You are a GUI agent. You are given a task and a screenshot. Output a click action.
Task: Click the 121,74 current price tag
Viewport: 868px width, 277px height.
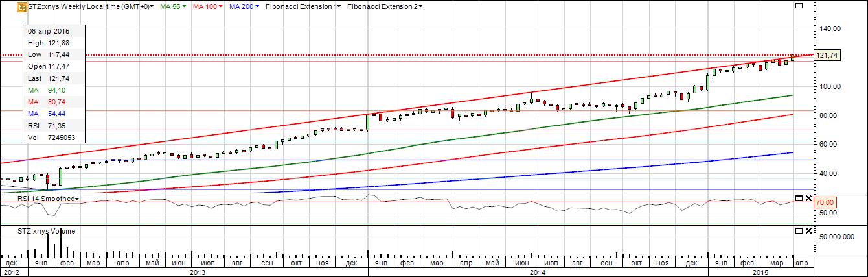(x=828, y=56)
